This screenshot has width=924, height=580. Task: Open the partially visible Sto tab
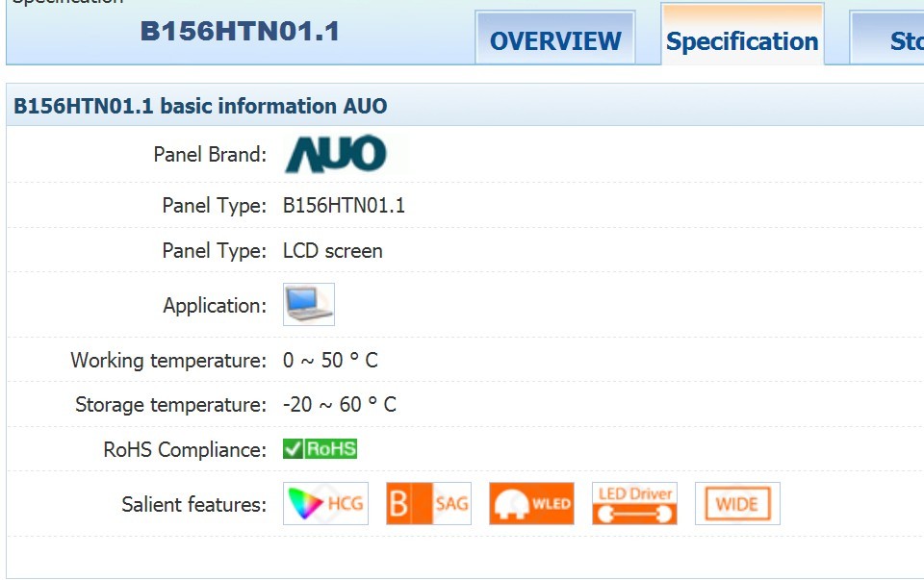pos(886,38)
